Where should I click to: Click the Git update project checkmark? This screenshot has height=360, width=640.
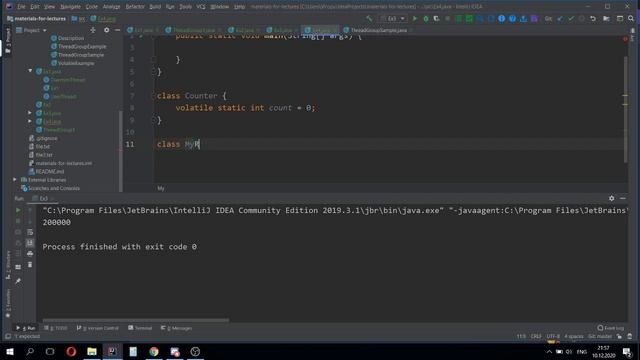[x=560, y=18]
